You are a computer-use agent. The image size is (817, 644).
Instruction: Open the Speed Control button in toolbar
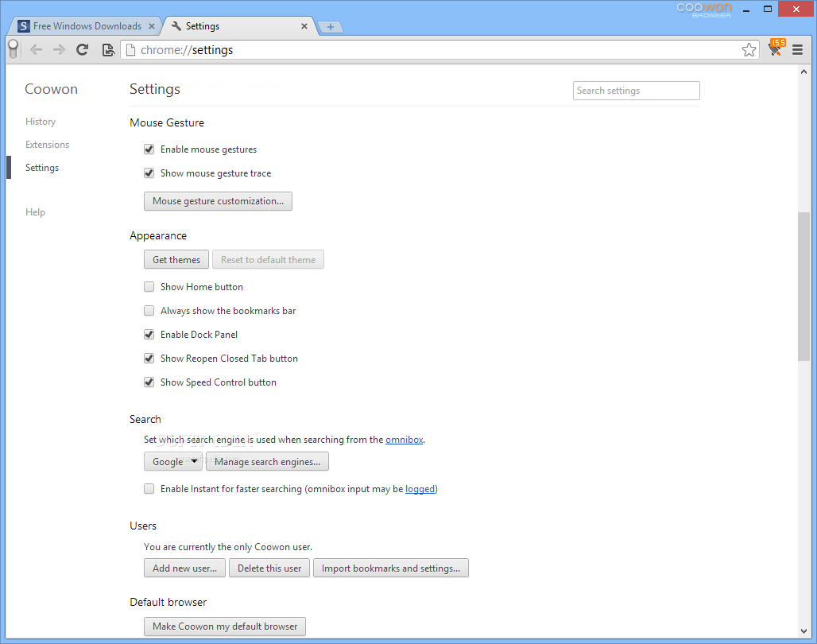(776, 48)
